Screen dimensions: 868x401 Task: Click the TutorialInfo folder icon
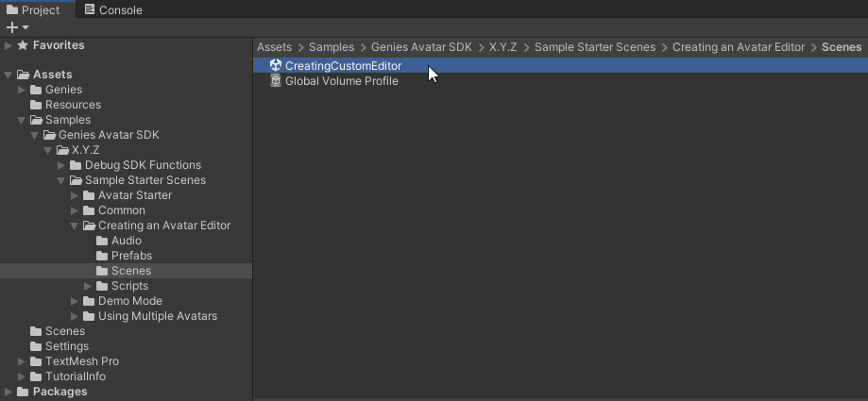click(37, 376)
